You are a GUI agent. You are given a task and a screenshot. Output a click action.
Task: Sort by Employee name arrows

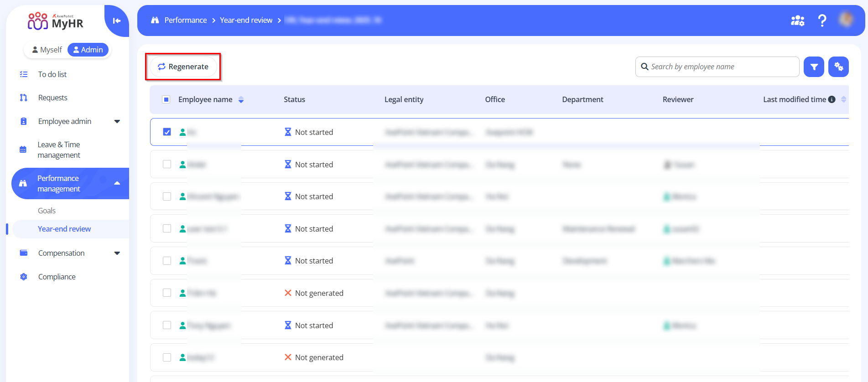pos(241,99)
